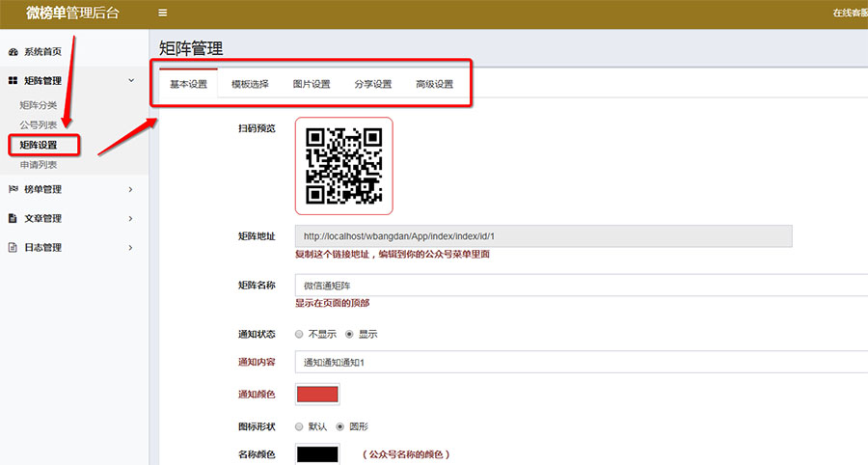This screenshot has width=868, height=465.
Task: Open the red 通知颜色 color swatch
Action: (x=317, y=395)
